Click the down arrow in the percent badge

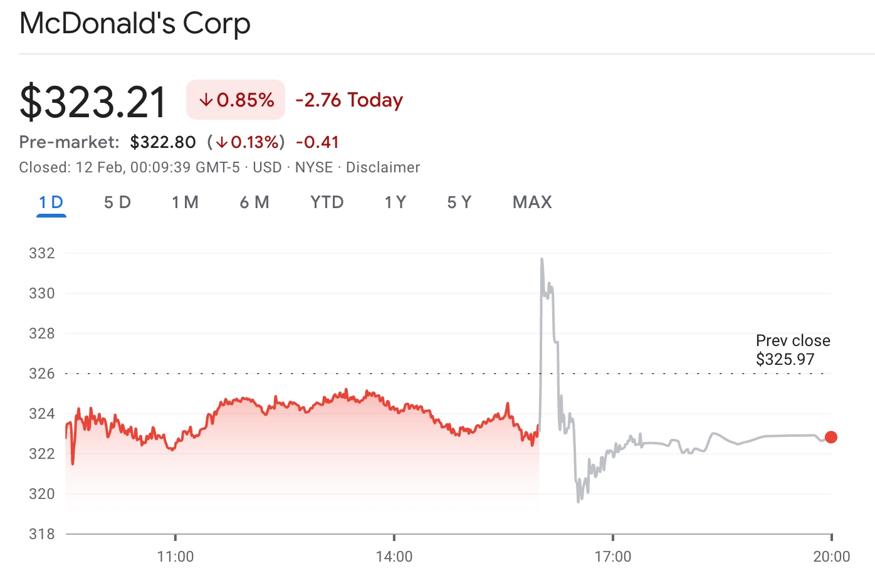coord(206,100)
